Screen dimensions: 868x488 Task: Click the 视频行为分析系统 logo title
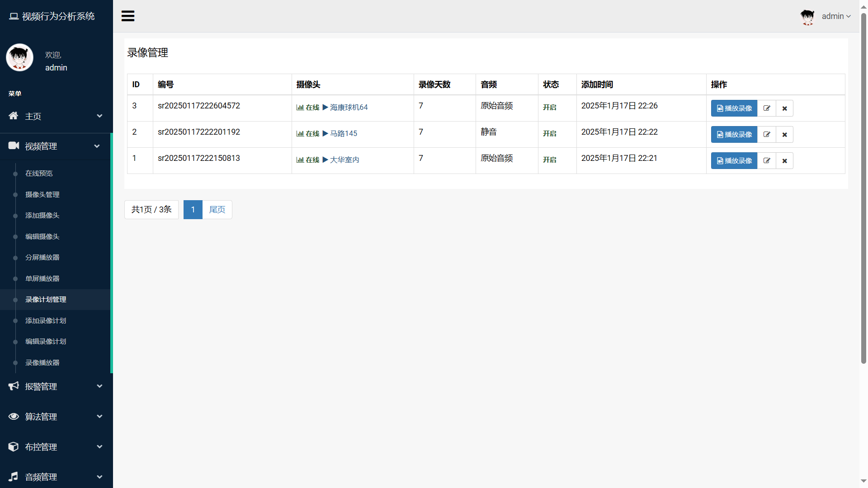click(x=52, y=16)
